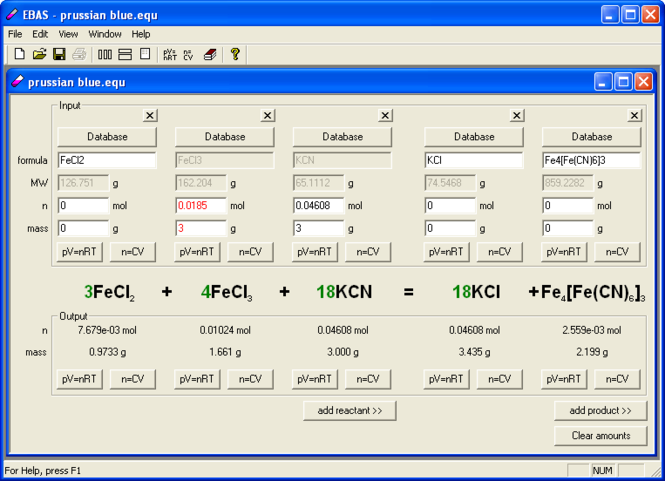Open the Help menu
Screen dimensions: 665x481
[x=141, y=34]
